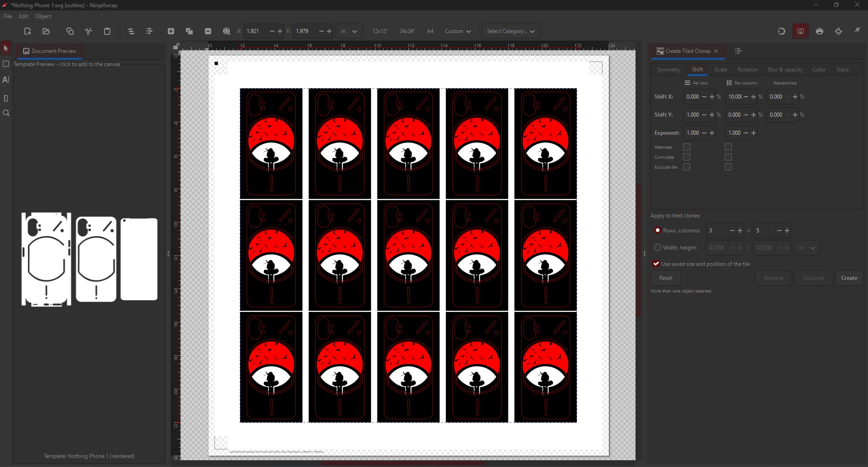Open the Object menu
This screenshot has width=868, height=467.
(x=43, y=16)
